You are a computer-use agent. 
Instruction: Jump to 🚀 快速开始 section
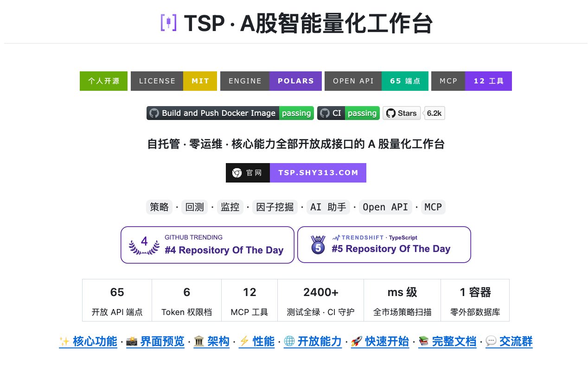(x=380, y=342)
